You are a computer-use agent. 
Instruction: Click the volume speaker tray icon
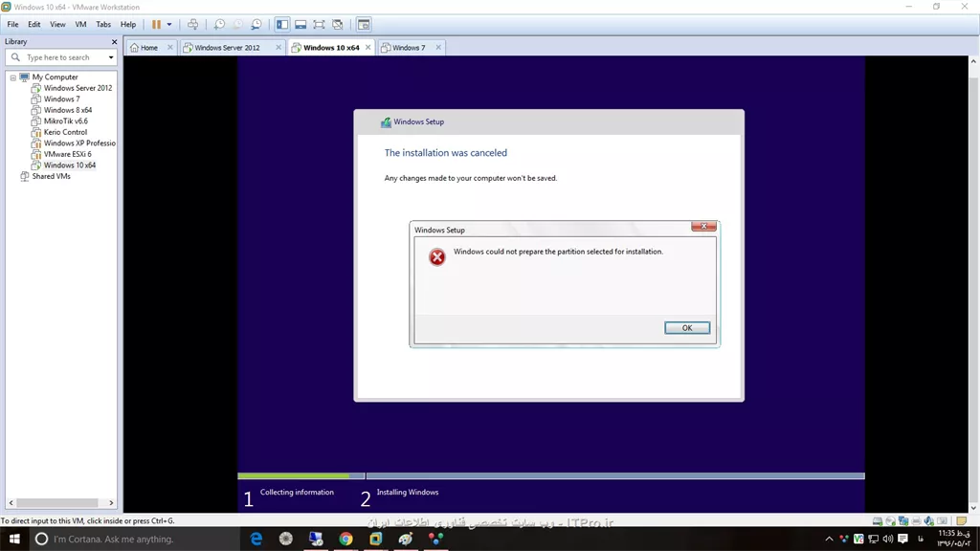888,539
